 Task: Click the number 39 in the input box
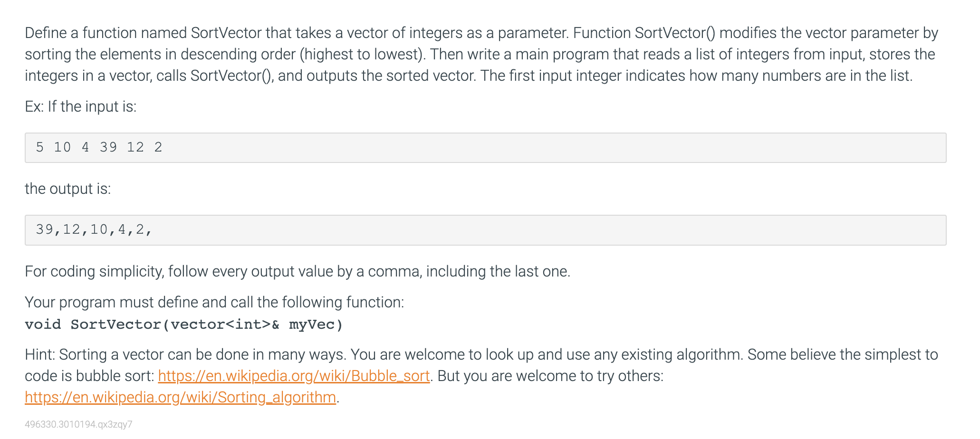(108, 147)
